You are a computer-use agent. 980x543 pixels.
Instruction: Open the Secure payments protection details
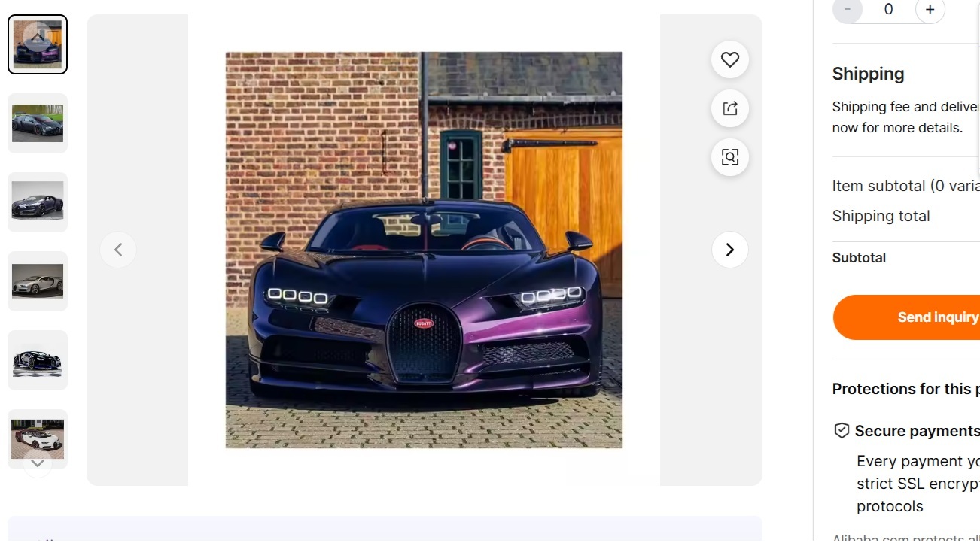click(x=917, y=431)
